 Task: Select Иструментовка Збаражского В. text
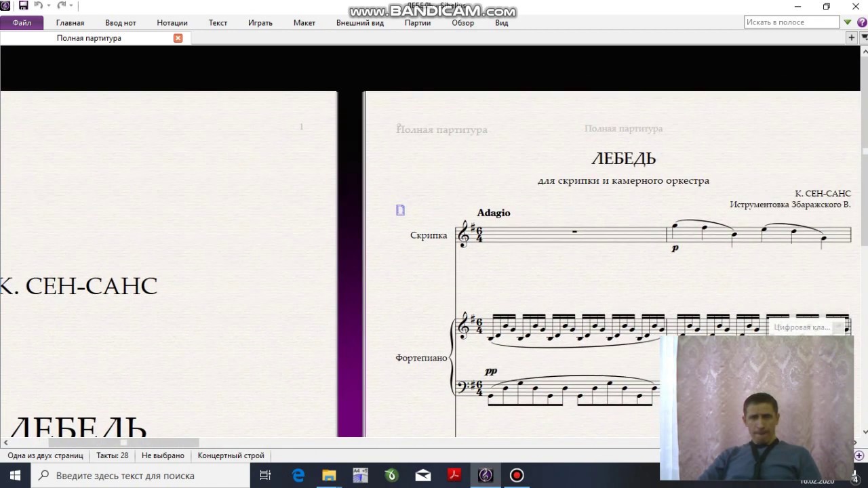790,205
